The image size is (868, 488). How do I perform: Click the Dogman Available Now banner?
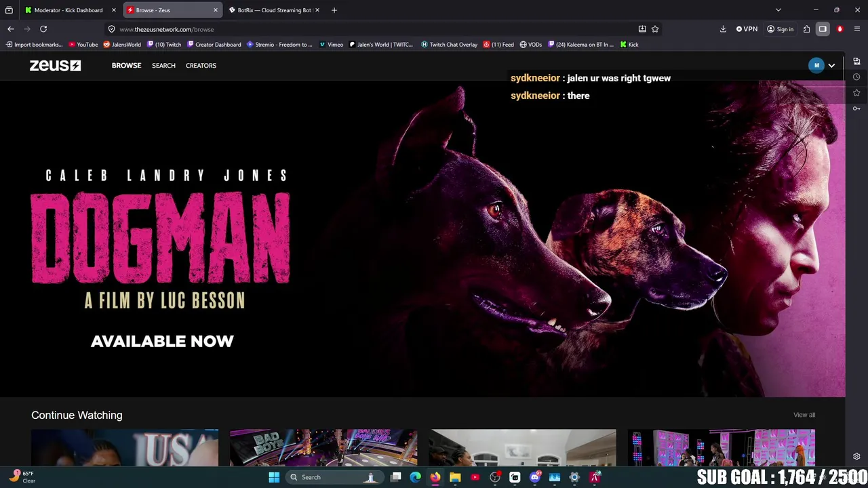click(422, 239)
